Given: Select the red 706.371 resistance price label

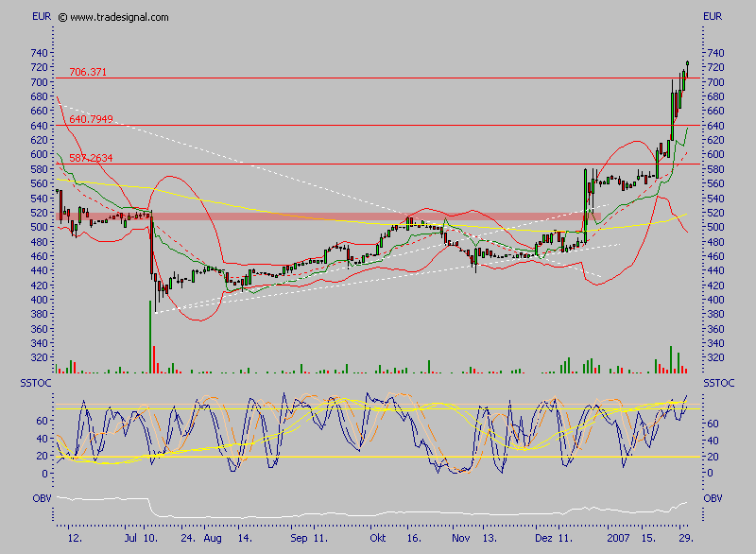Looking at the screenshot, I should coord(88,70).
